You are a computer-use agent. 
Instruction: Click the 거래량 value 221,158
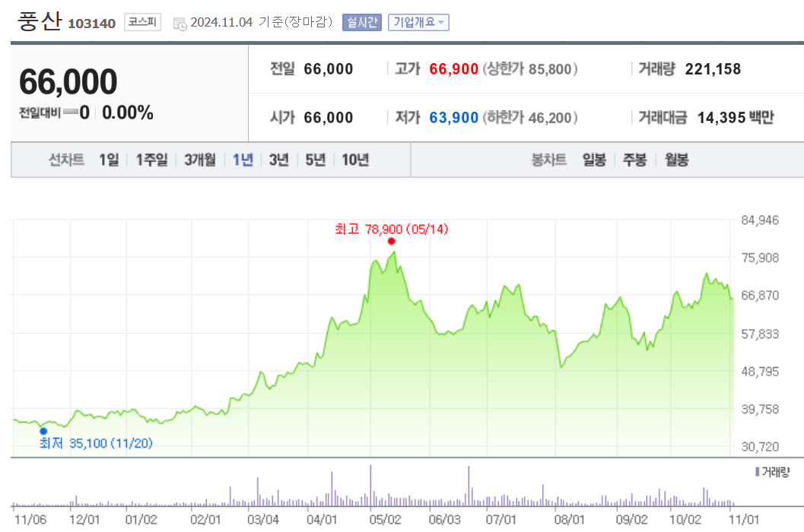[713, 68]
